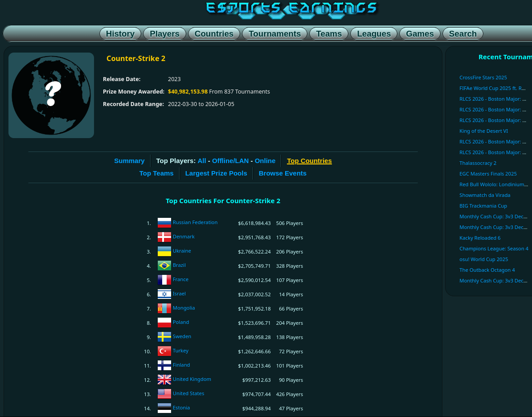Open CrossFire Stars 2025 tournament
Viewport: 532px width, 417px height.
[483, 78]
